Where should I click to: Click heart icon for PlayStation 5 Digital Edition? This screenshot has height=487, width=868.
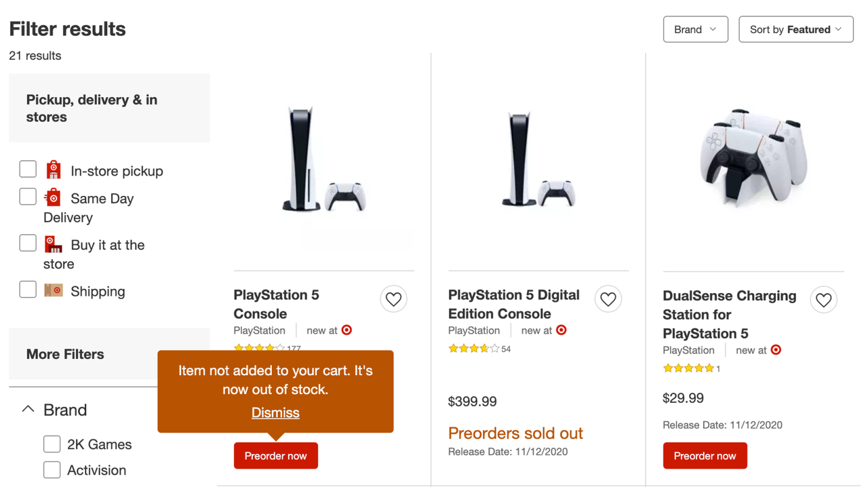608,299
